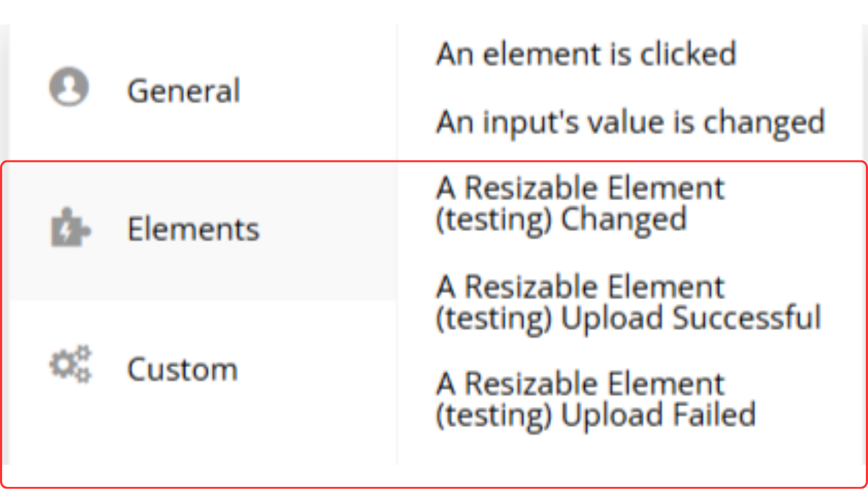Click the word "changed" in input's value event
This screenshot has width=868, height=489.
point(764,122)
